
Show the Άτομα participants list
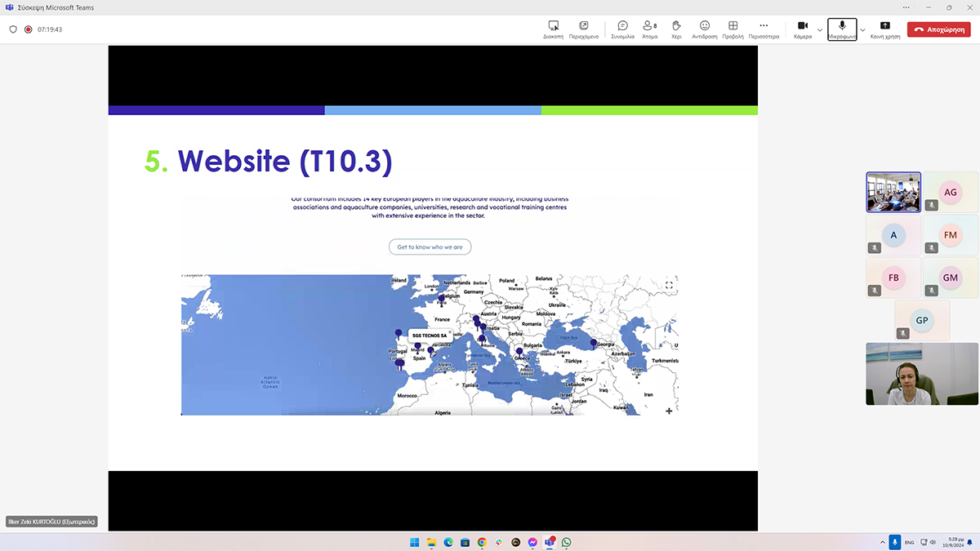coord(650,29)
